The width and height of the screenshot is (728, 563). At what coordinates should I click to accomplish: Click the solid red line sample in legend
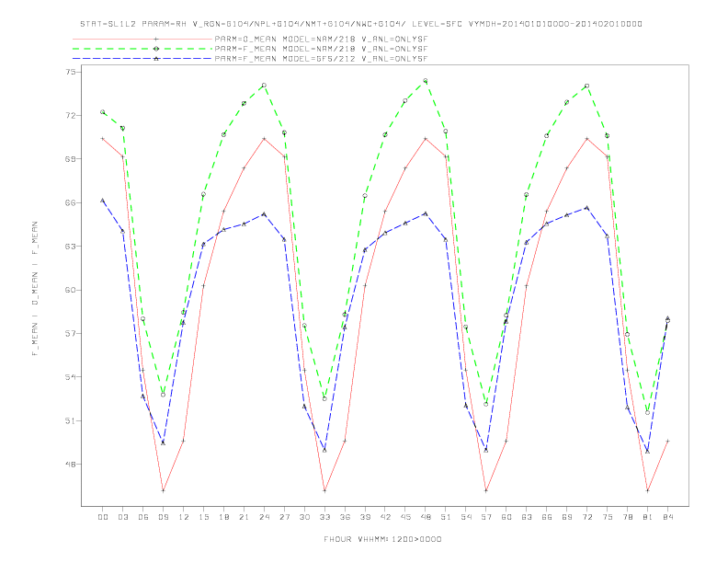[142, 39]
